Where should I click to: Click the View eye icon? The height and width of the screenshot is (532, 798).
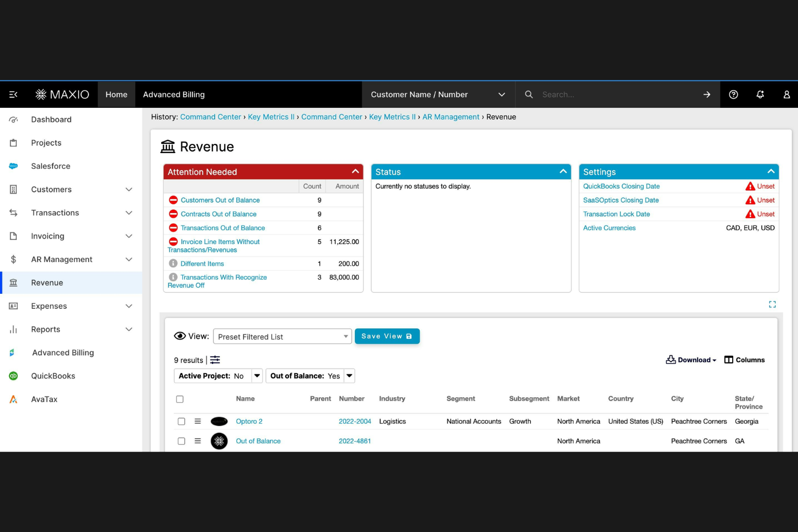tap(180, 336)
